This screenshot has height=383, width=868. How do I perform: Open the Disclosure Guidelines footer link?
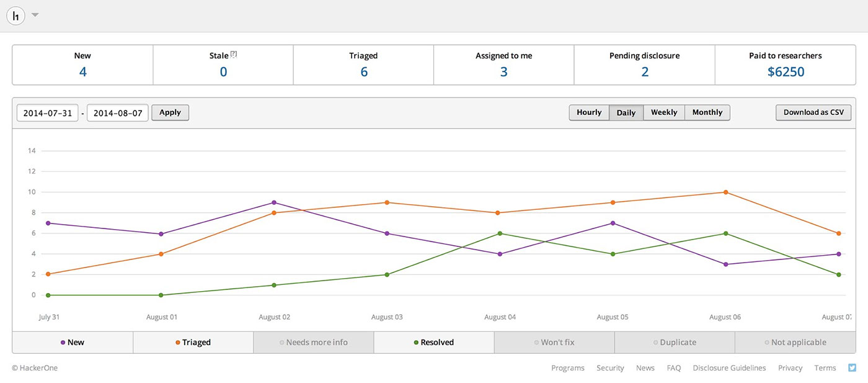click(729, 367)
